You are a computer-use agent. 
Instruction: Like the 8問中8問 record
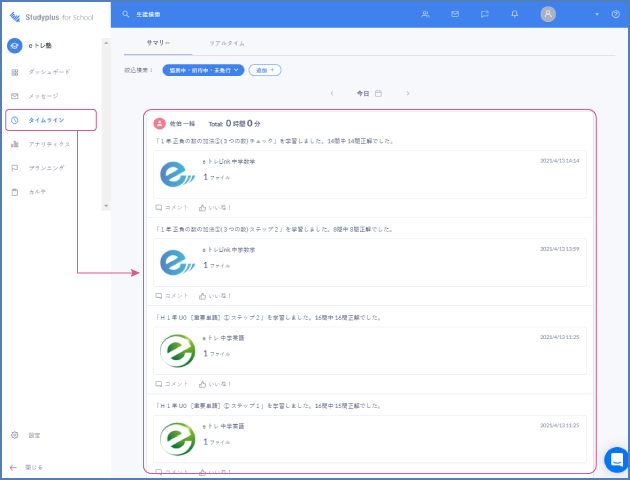point(215,296)
